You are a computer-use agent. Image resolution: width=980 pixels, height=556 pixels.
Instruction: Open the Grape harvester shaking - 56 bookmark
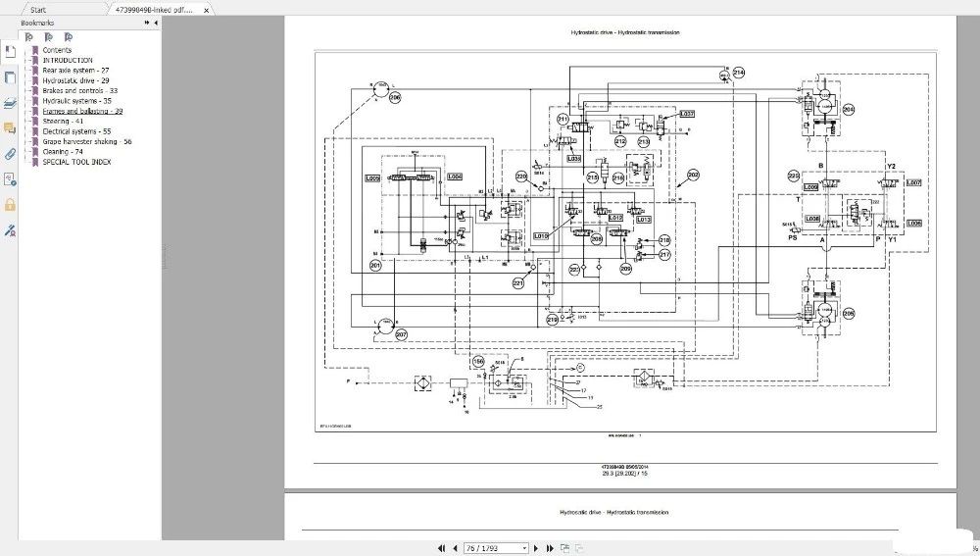coord(87,141)
